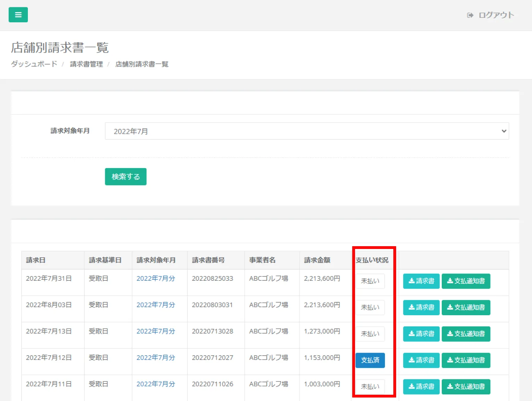532x401 pixels.
Task: Select invoice number 20220711026
Action: pyautogui.click(x=213, y=384)
